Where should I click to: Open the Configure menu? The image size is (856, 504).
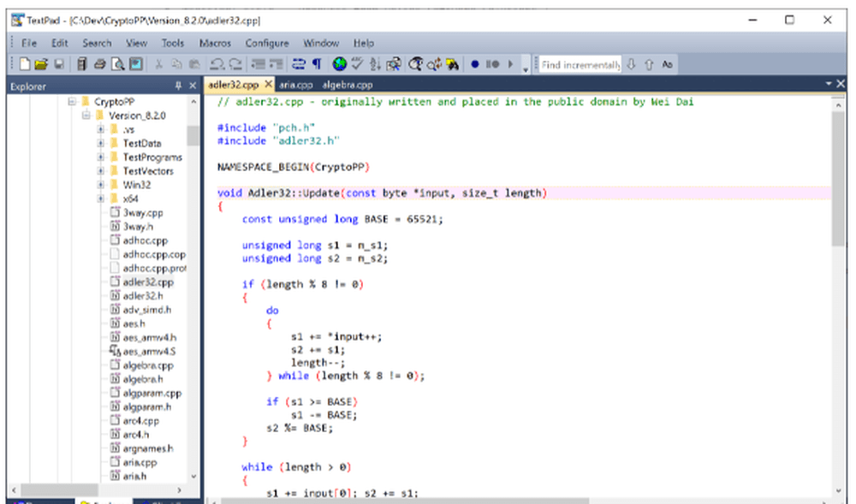point(267,43)
